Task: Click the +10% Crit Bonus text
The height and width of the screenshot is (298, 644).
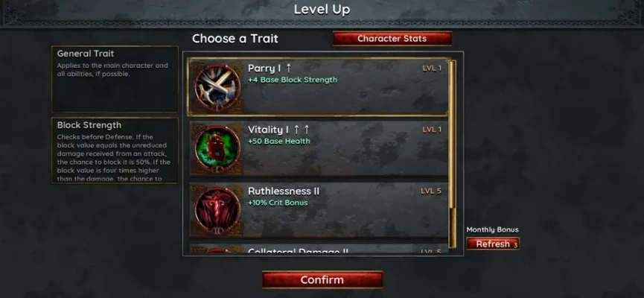Action: (278, 203)
